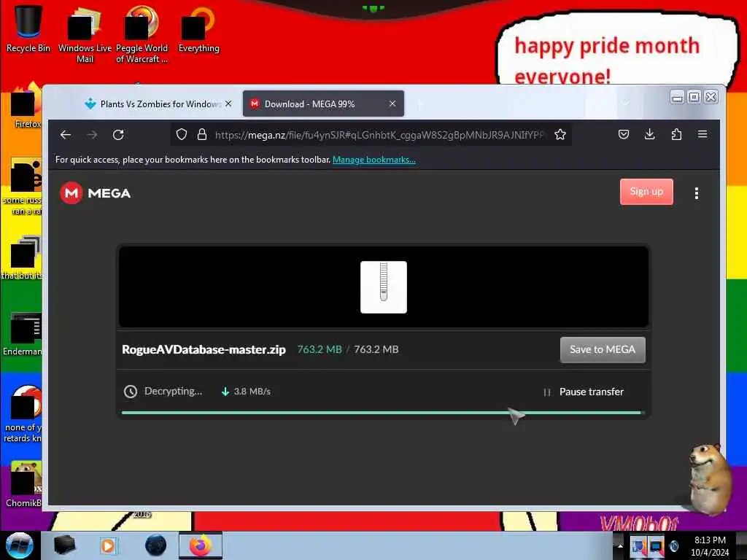
Task: Launch the media player taskbar icon
Action: click(108, 545)
